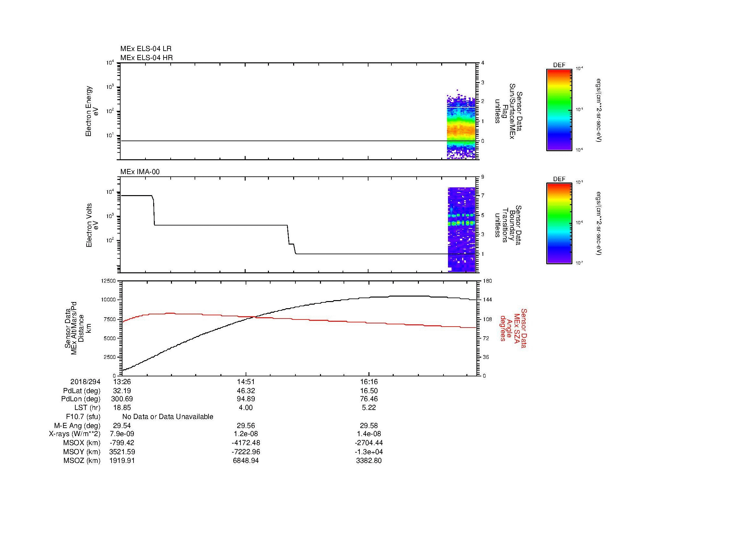The height and width of the screenshot is (534, 756).
Task: Click the 'MSOZ (km)' row label
Action: click(x=82, y=461)
